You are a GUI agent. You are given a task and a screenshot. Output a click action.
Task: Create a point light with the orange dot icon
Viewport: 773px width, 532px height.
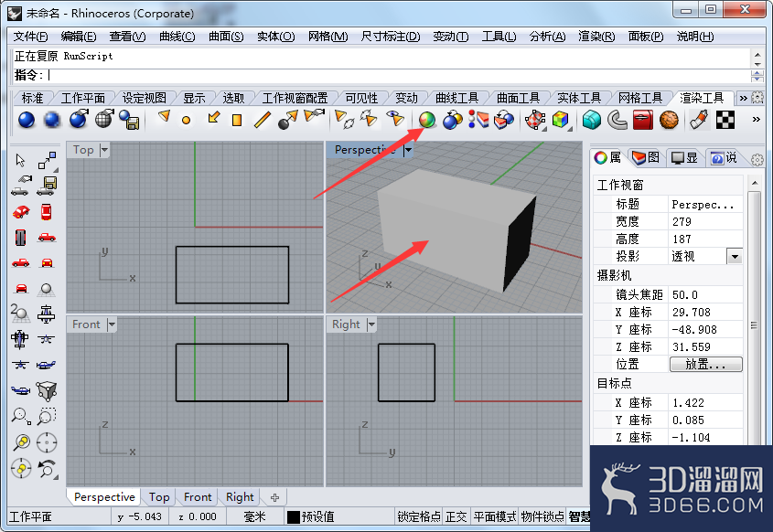(186, 120)
